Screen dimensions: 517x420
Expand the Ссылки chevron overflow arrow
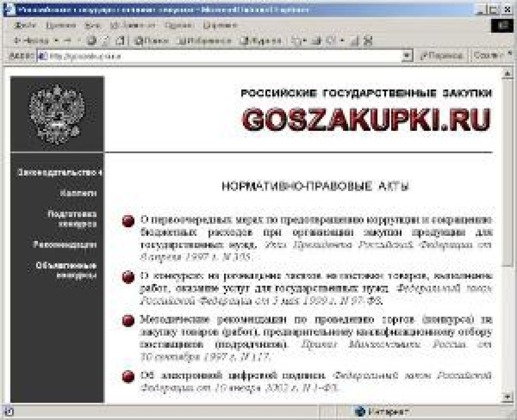[509, 53]
